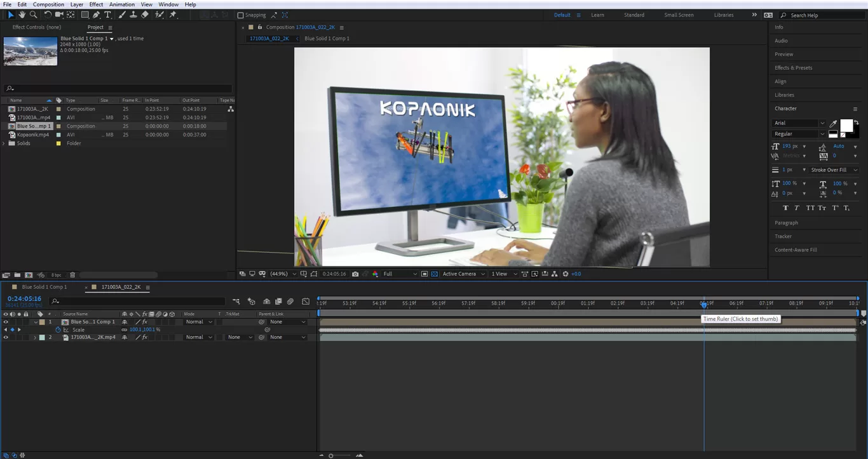Toggle the Scale keyframe stopwatch
The height and width of the screenshot is (459, 868).
(58, 329)
